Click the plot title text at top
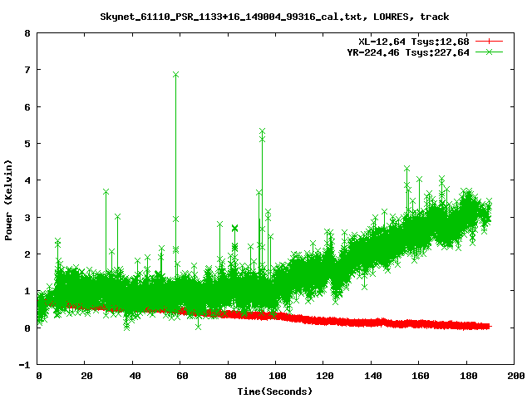 click(x=274, y=16)
